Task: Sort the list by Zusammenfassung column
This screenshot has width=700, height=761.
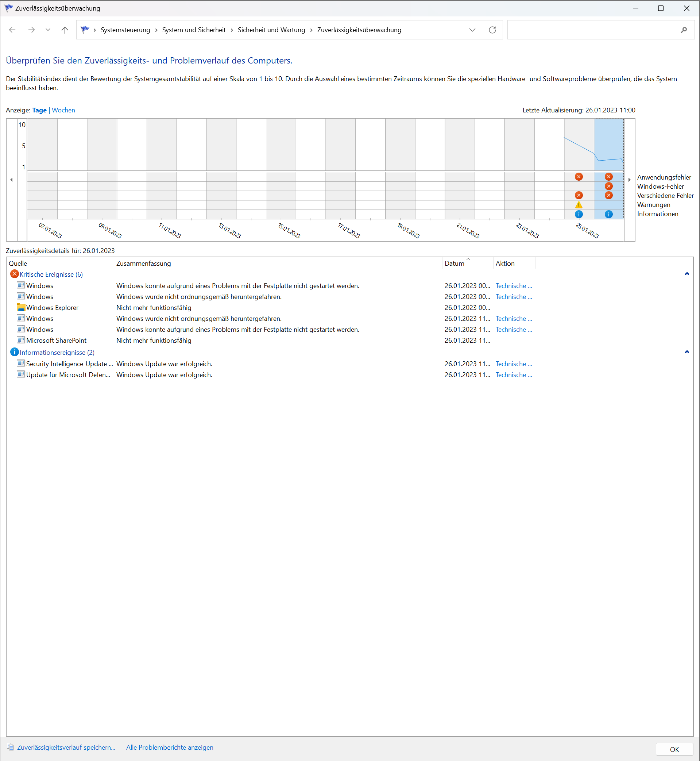Action: pos(278,264)
